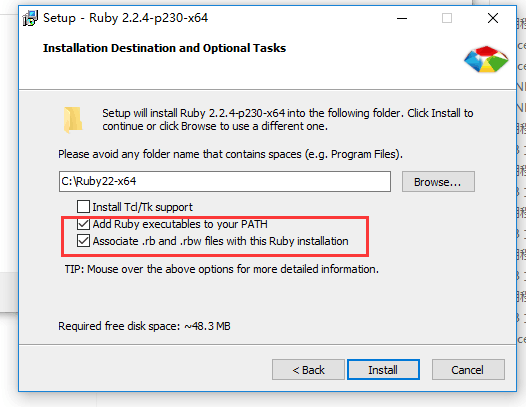Cancel the Ruby setup

[468, 370]
